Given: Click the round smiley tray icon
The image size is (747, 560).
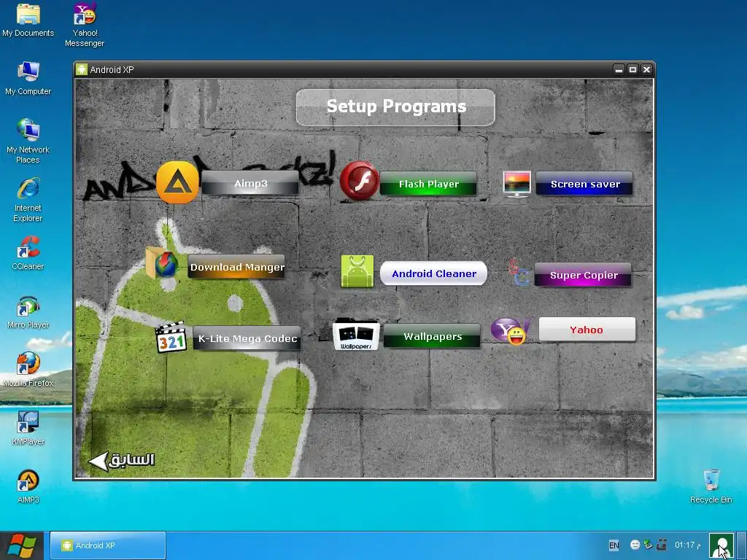Looking at the screenshot, I should [x=635, y=545].
